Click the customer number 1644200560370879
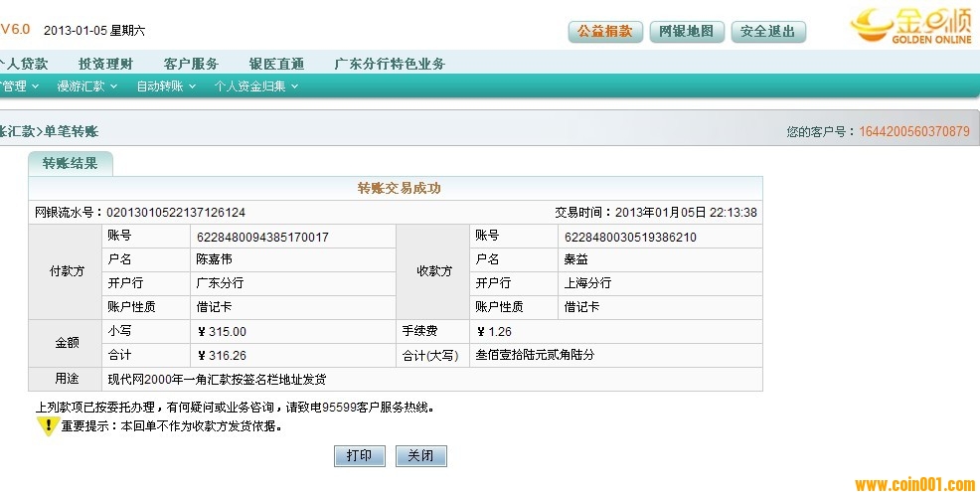This screenshot has height=496, width=980. (913, 131)
